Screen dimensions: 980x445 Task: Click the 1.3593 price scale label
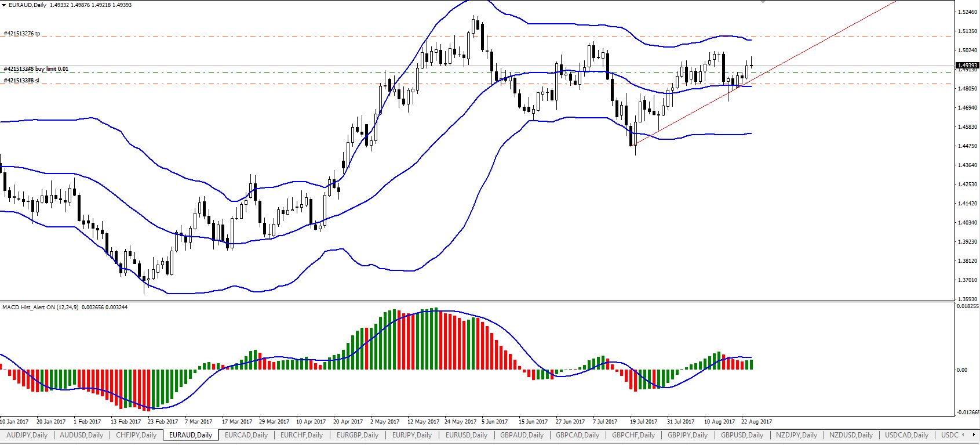[x=968, y=299]
